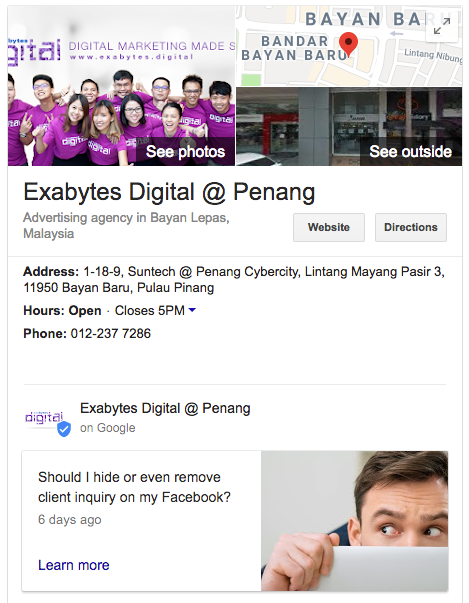Click the blue verified badge on the logo

pos(64,429)
